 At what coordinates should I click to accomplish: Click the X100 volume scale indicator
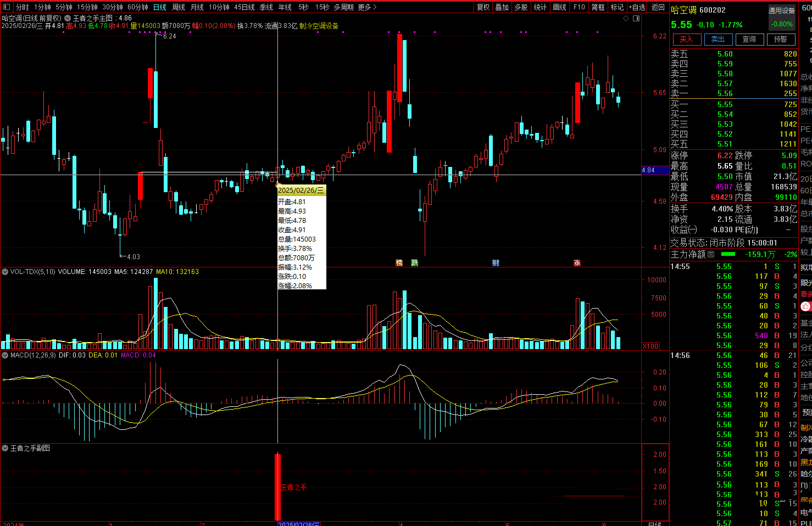(651, 346)
